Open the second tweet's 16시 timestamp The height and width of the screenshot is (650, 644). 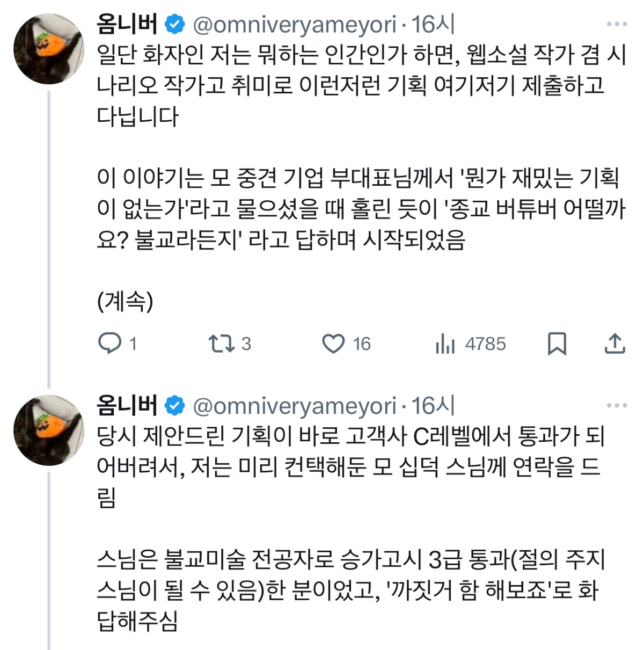(x=433, y=406)
